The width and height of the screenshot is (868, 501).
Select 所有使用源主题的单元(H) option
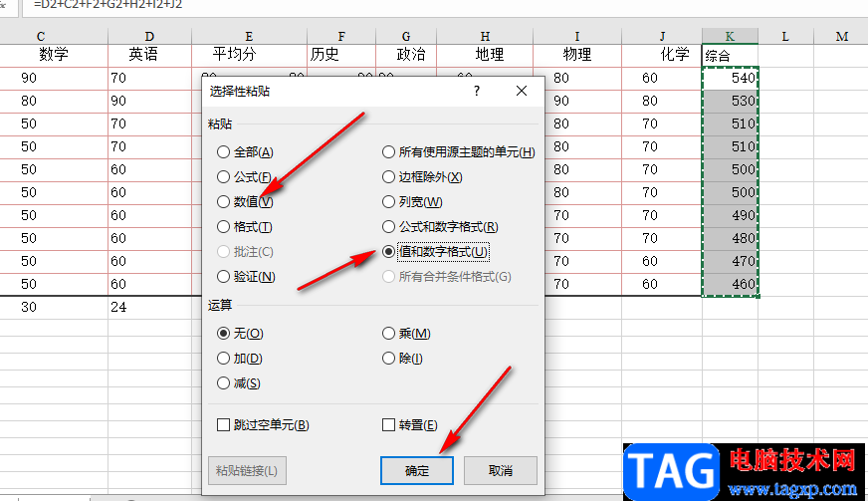coord(458,151)
